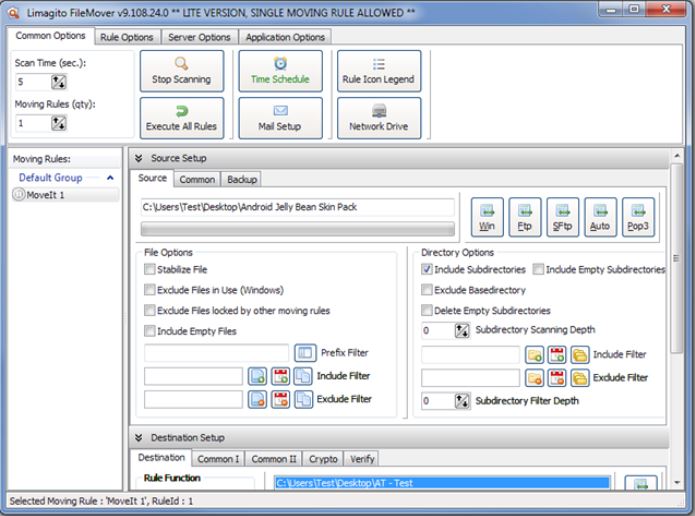The height and width of the screenshot is (516, 695).
Task: Click the destination type icon button
Action: click(x=640, y=483)
